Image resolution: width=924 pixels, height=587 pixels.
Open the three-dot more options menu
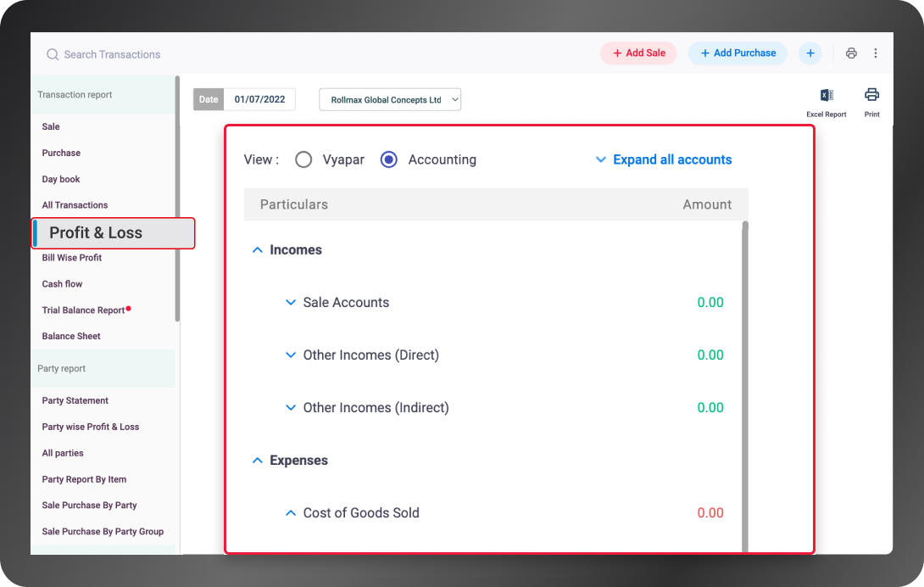pyautogui.click(x=876, y=53)
